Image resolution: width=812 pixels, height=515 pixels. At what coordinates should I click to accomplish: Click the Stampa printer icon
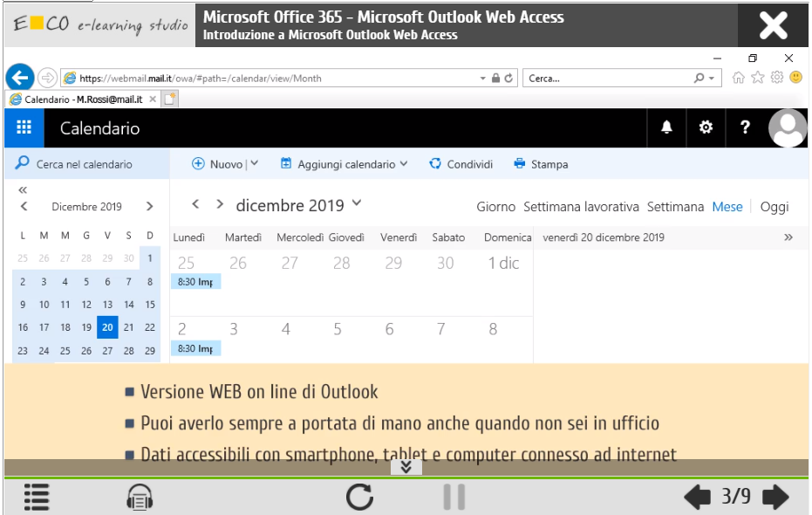click(519, 164)
